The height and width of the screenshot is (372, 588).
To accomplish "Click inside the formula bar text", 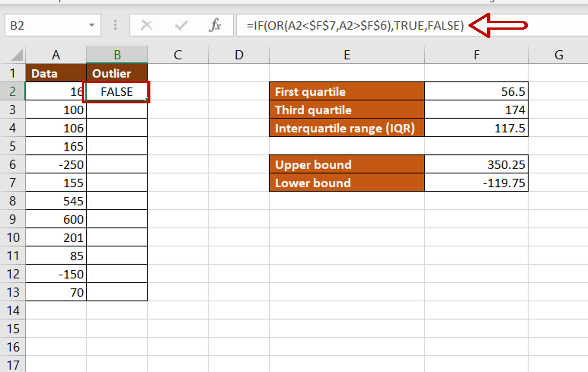I will pyautogui.click(x=345, y=26).
